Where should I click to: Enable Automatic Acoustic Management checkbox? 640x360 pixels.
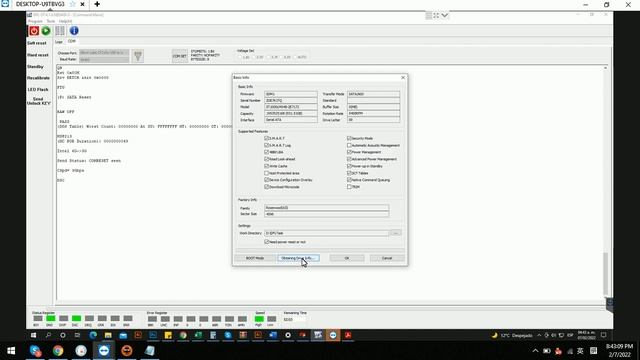pyautogui.click(x=349, y=145)
